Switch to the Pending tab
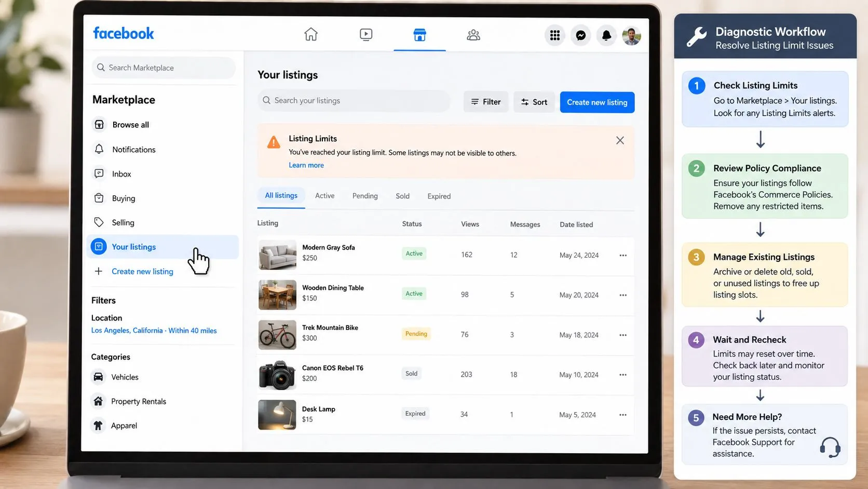The width and height of the screenshot is (868, 489). (365, 196)
